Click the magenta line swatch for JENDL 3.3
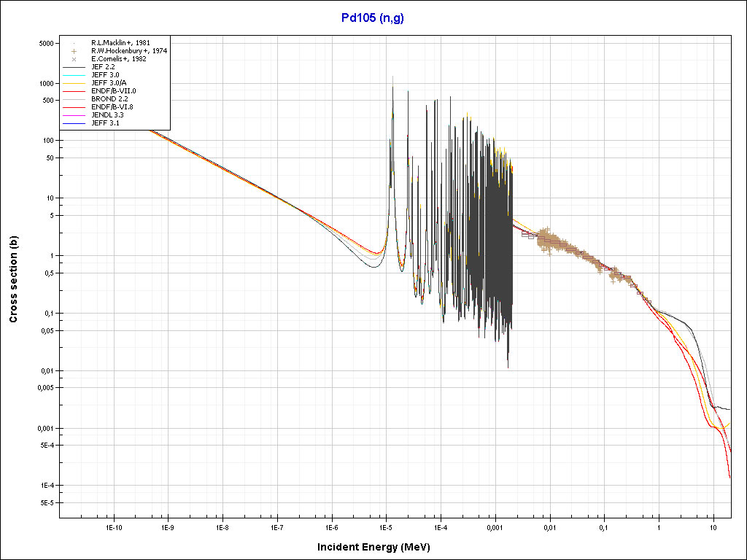747x560 pixels. tap(74, 115)
